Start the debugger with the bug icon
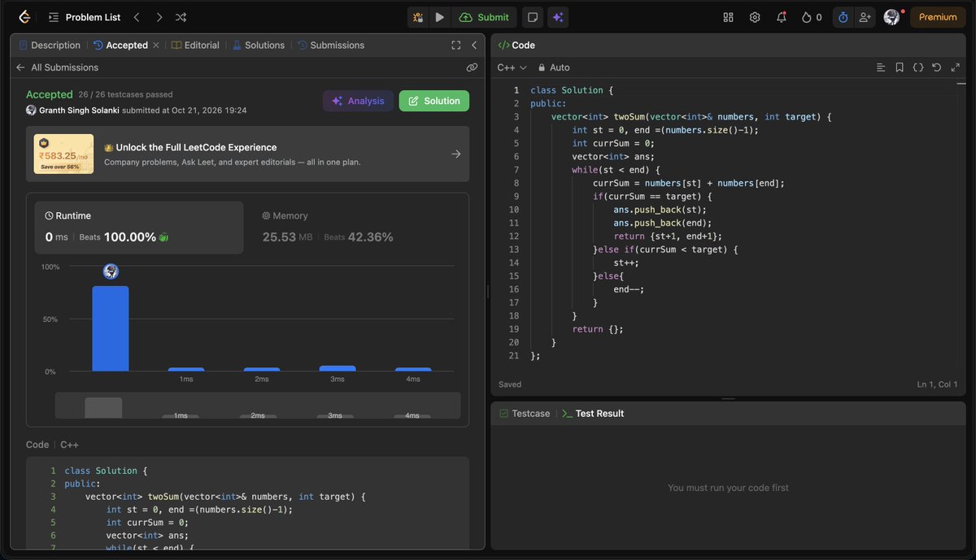 click(x=417, y=17)
